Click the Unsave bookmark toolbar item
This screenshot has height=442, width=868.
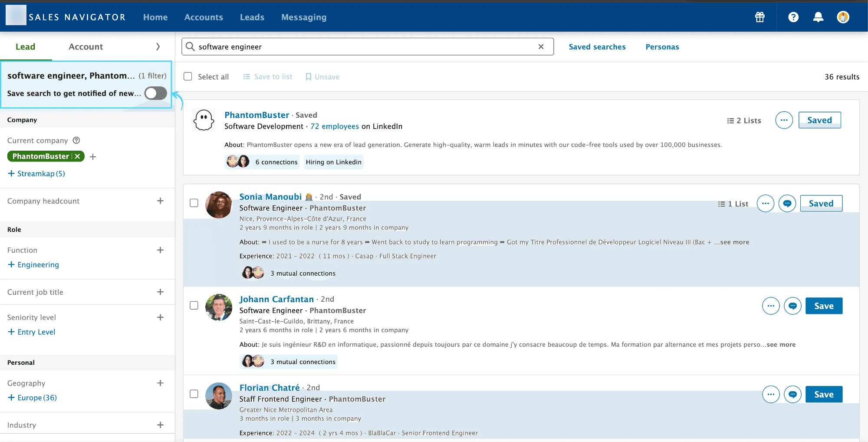[322, 77]
